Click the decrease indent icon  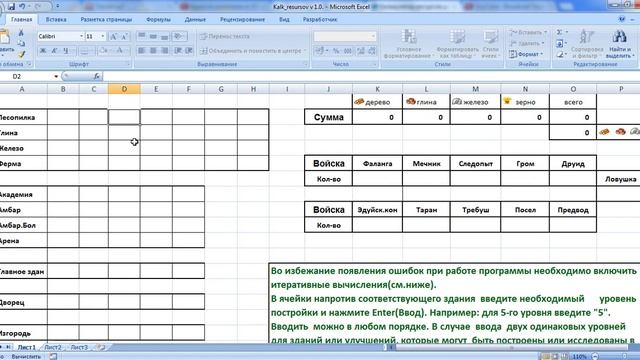(178, 51)
